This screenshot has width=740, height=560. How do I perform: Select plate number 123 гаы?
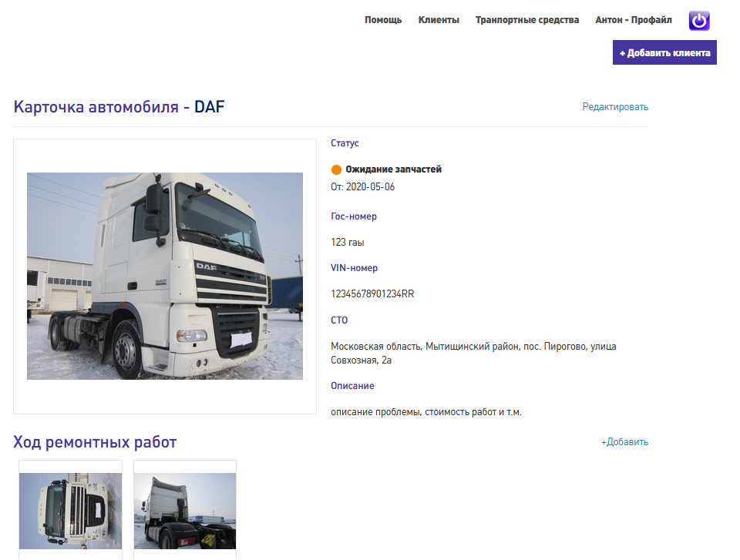[348, 242]
